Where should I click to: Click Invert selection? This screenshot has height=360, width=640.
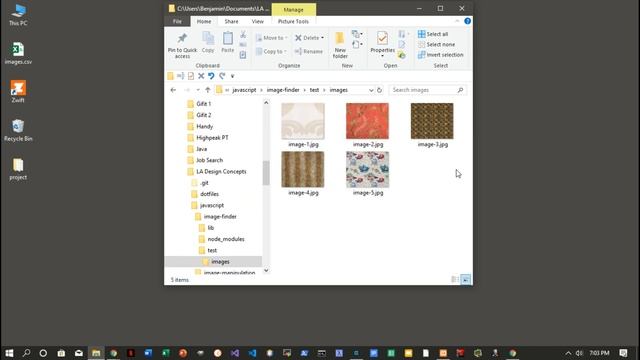tap(440, 55)
